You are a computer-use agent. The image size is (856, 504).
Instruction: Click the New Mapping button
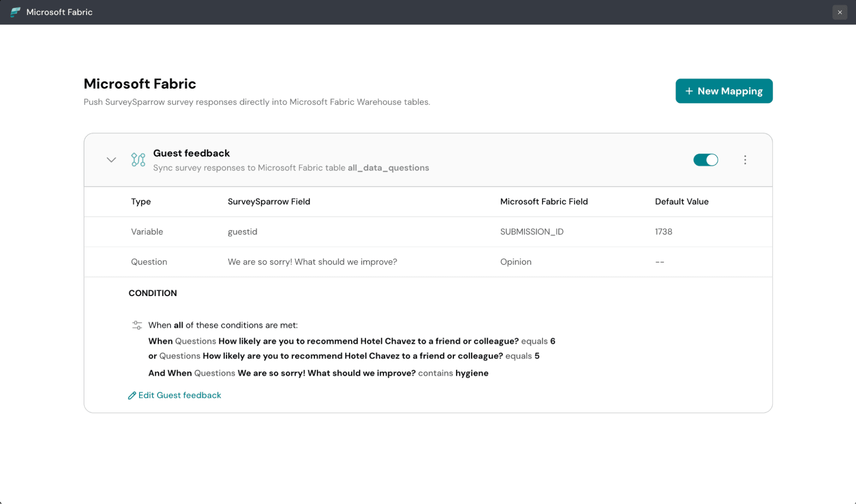pos(724,91)
